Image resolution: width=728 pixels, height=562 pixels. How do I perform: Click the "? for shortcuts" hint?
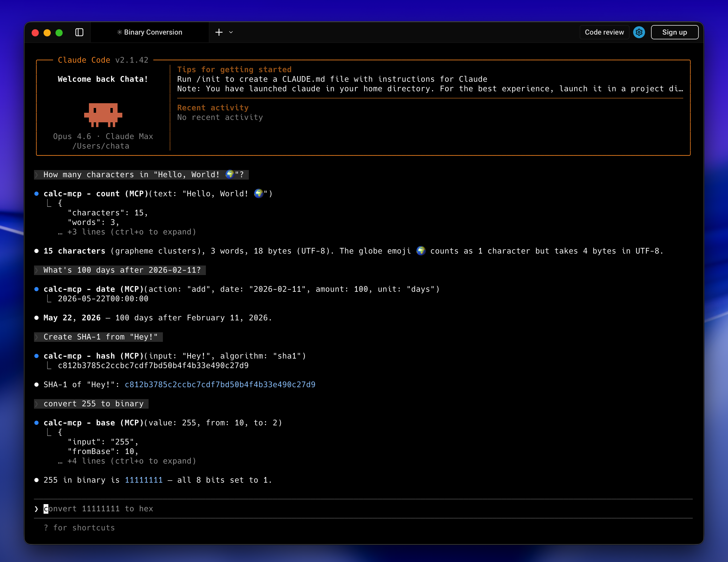pyautogui.click(x=79, y=528)
